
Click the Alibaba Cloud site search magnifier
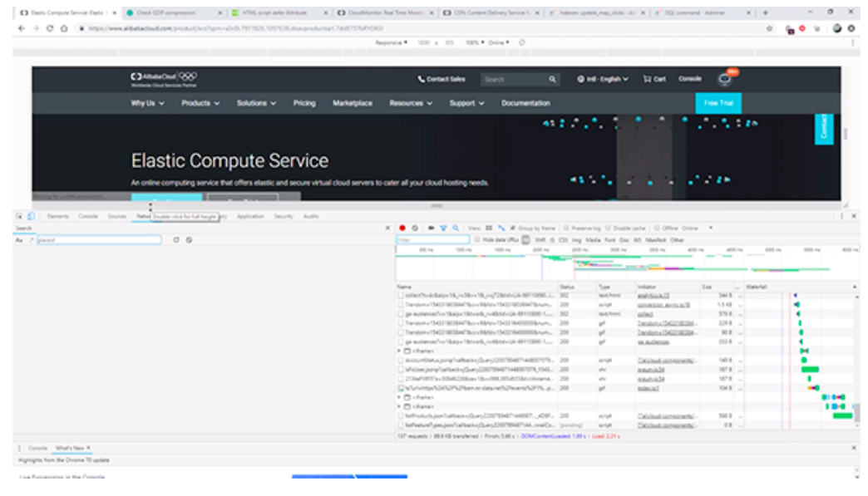552,80
